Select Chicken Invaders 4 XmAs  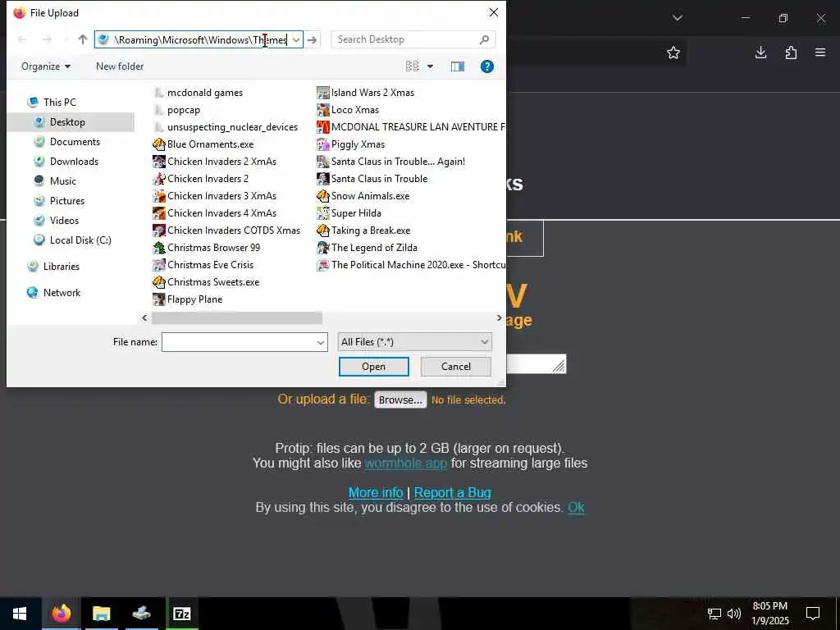pos(215,212)
